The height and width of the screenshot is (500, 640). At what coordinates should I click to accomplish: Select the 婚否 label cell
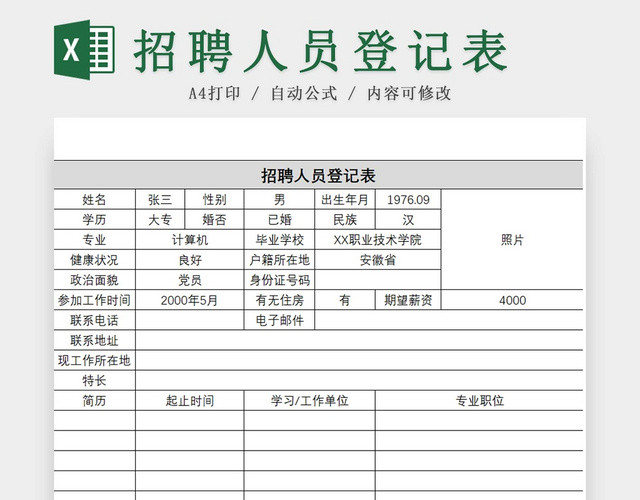pos(214,220)
